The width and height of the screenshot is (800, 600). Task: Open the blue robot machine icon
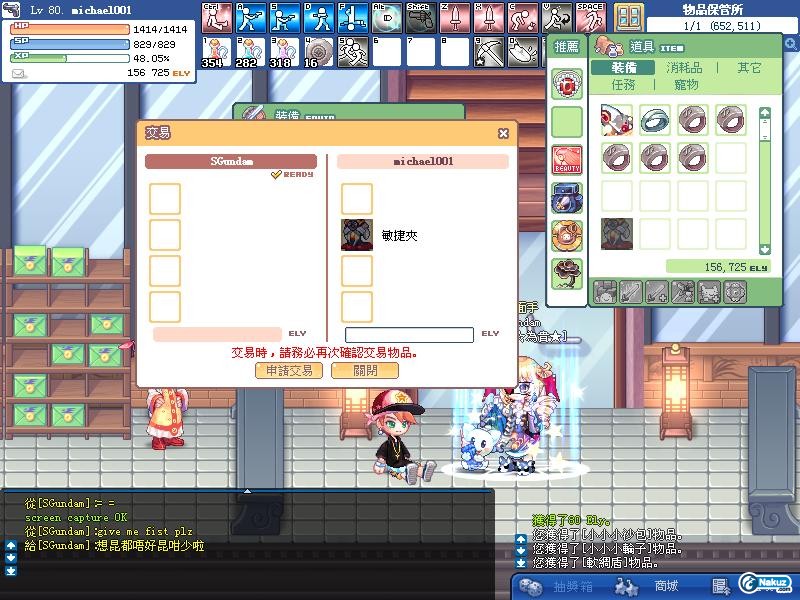tap(567, 197)
